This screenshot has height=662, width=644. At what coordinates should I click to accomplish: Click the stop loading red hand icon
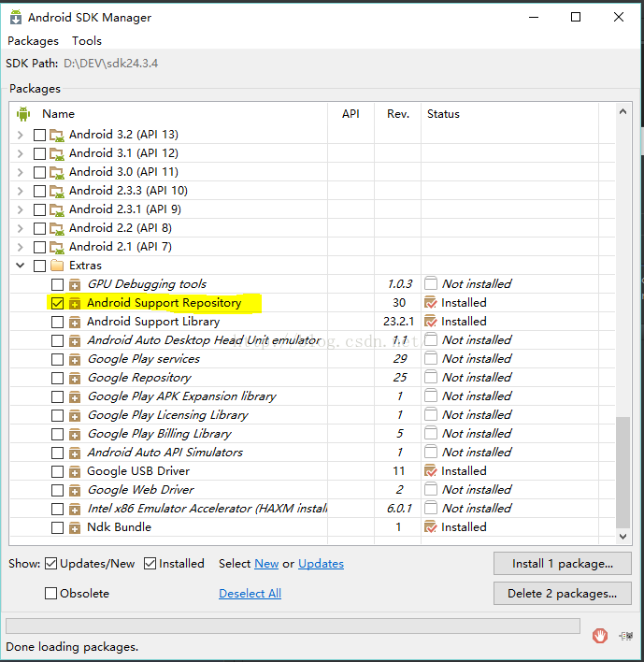click(600, 636)
